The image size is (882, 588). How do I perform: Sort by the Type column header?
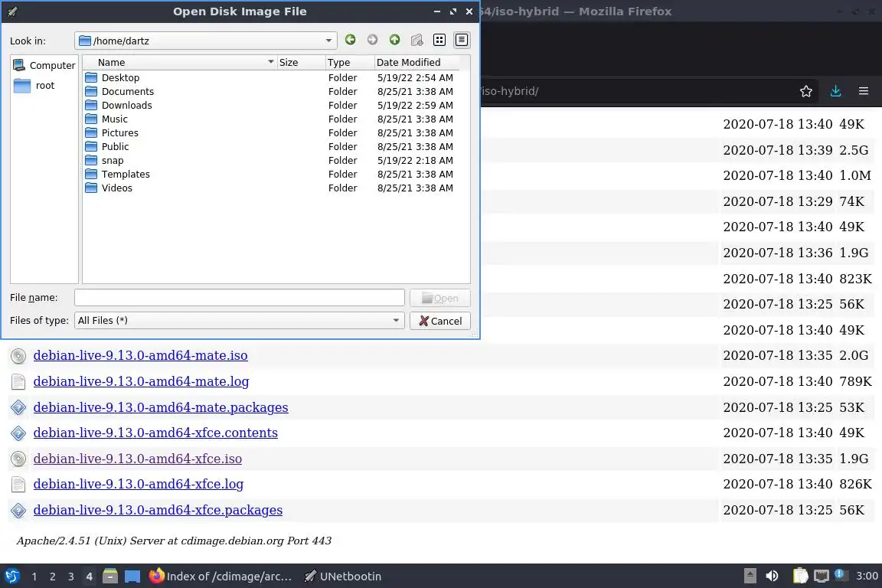pos(349,63)
